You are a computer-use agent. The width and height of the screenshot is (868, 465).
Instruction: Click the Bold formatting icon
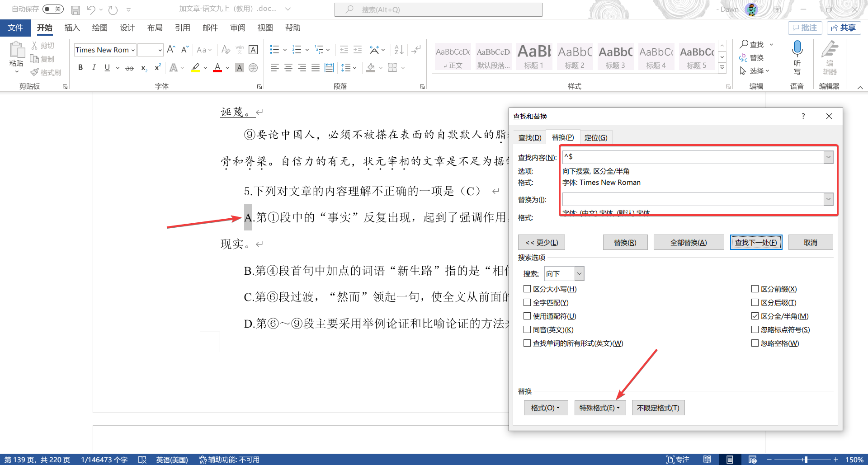pos(80,68)
